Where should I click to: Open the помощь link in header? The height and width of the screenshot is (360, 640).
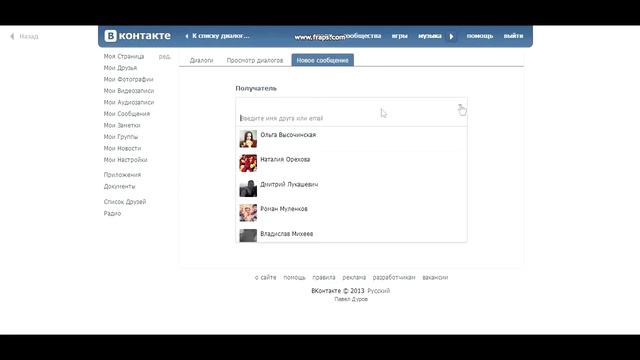(480, 36)
